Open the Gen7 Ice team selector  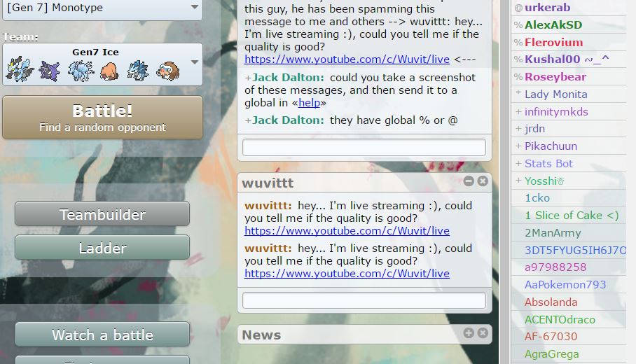102,64
